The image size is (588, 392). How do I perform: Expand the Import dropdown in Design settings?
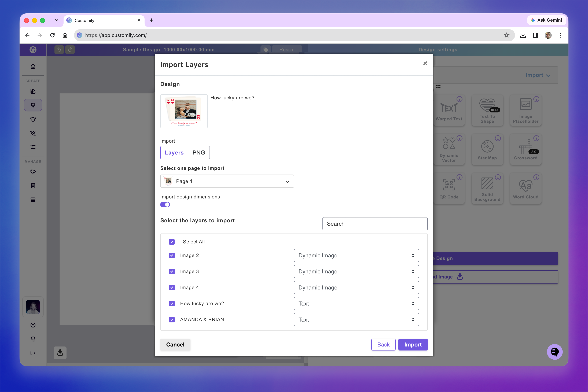coord(538,75)
